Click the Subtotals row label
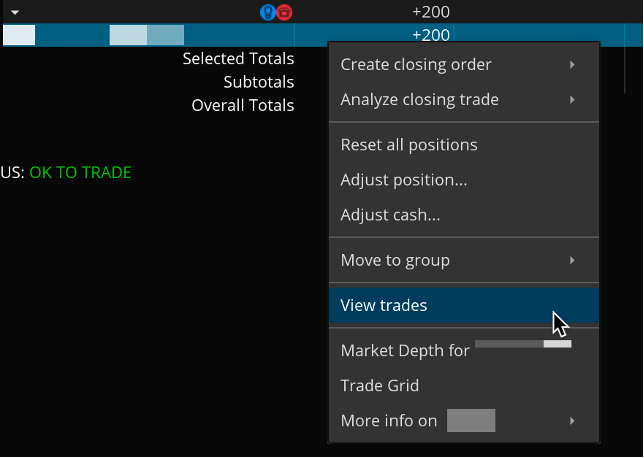Viewport: 644px width, 458px height. tap(258, 82)
